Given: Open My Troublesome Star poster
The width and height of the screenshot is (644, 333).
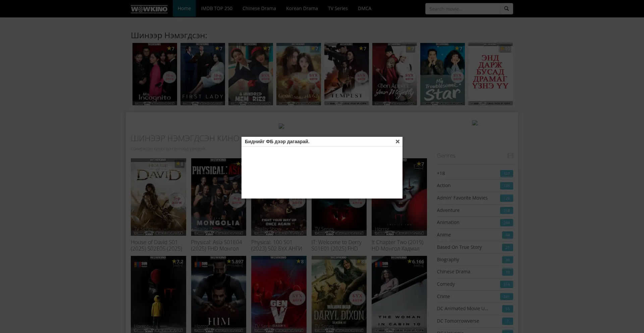Looking at the screenshot, I should pos(442,74).
